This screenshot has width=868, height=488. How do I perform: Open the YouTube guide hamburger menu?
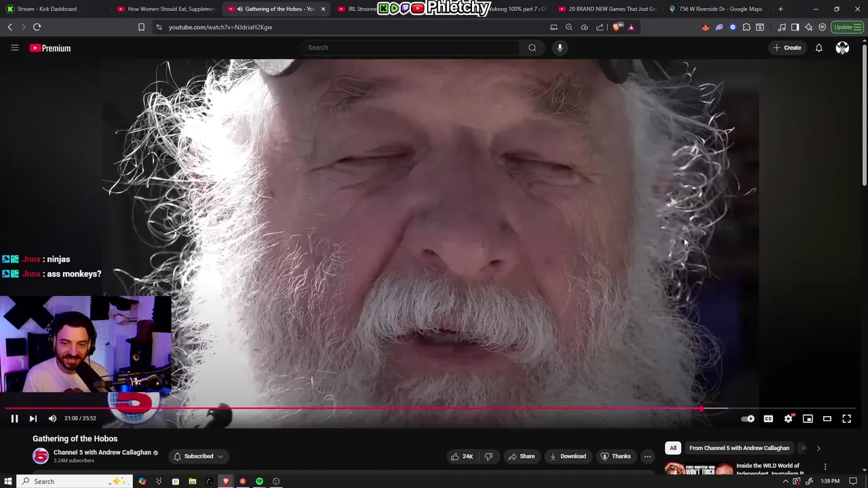pos(14,47)
